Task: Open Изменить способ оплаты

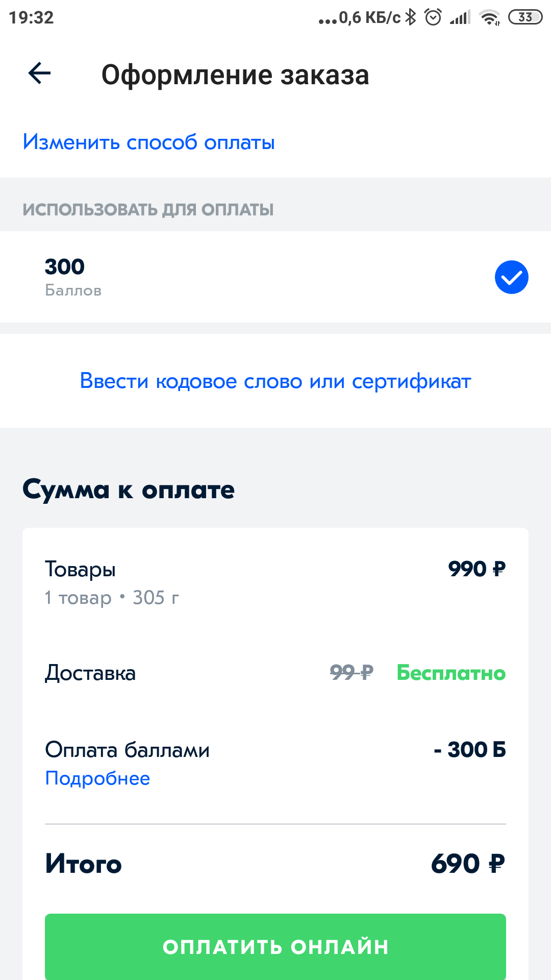Action: tap(148, 142)
